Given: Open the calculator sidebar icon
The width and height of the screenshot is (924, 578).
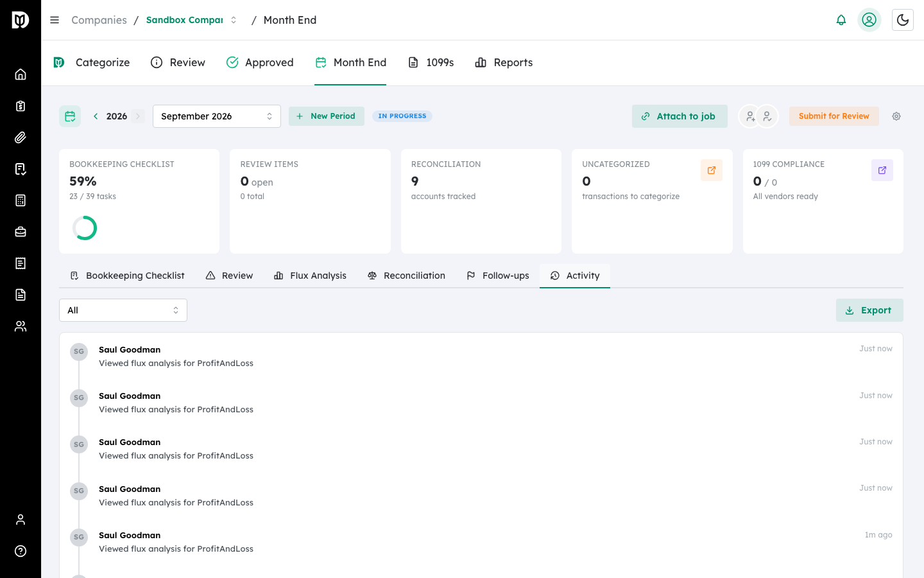Looking at the screenshot, I should [21, 200].
